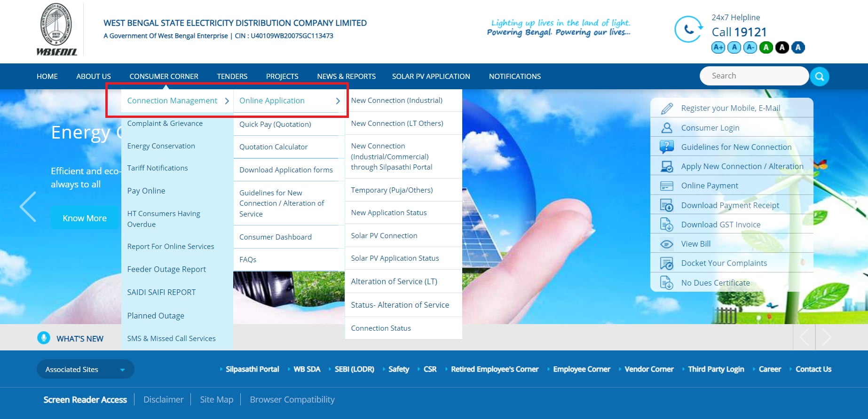
Task: Select the black contrast theme swatch
Action: click(782, 47)
